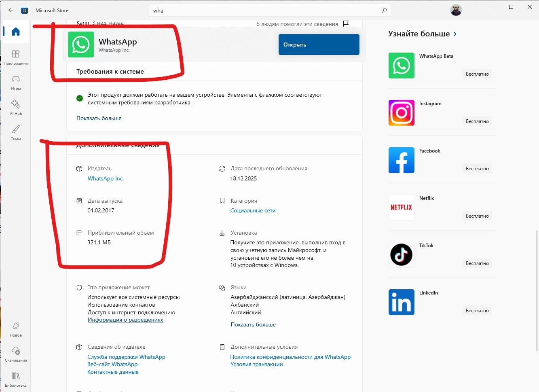Open Скачивания in the sidebar
This screenshot has width=539, height=392.
16,354
